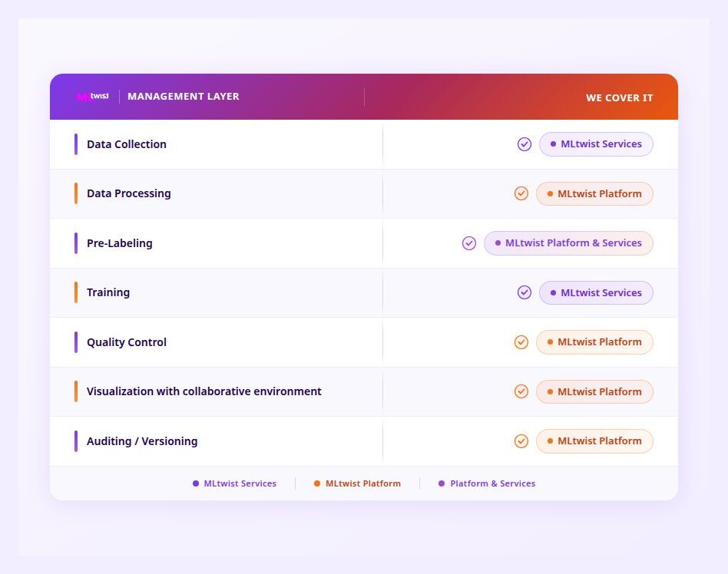Viewport: 728px width, 574px height.
Task: Select Visualization with collaborative environment label
Action: pyautogui.click(x=204, y=391)
